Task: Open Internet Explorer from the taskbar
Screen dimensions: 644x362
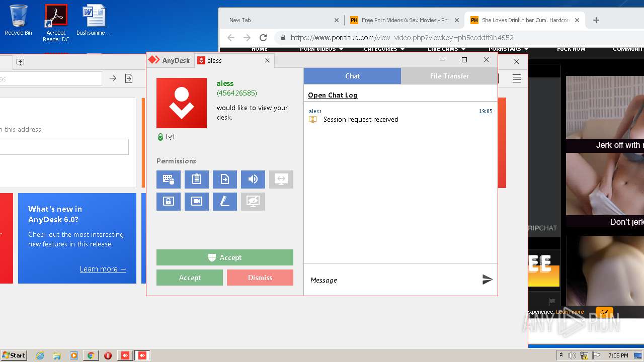Action: click(40, 355)
